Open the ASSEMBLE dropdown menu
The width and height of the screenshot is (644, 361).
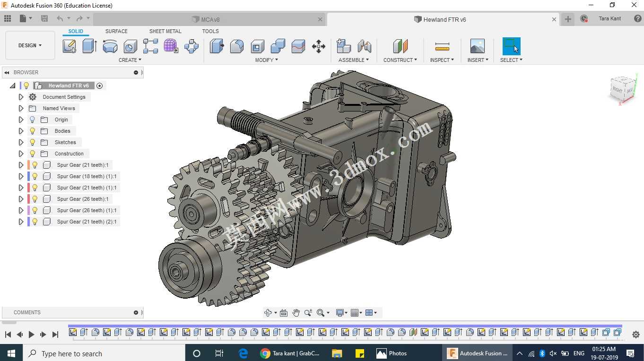pos(354,60)
